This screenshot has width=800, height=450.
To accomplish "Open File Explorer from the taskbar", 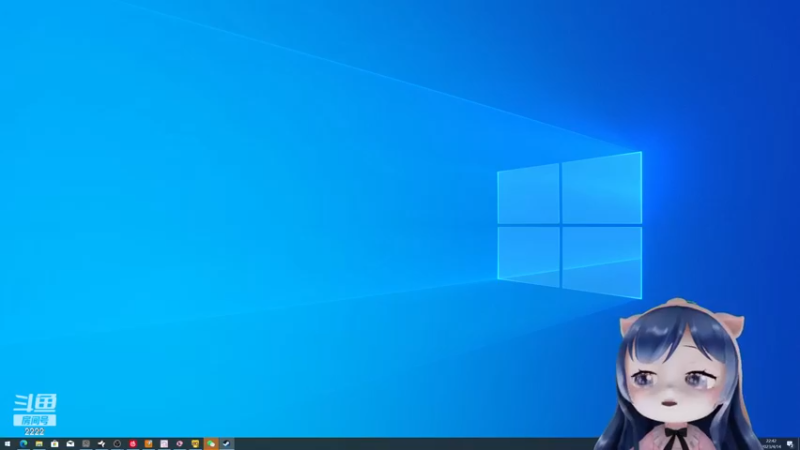I will [x=39, y=444].
